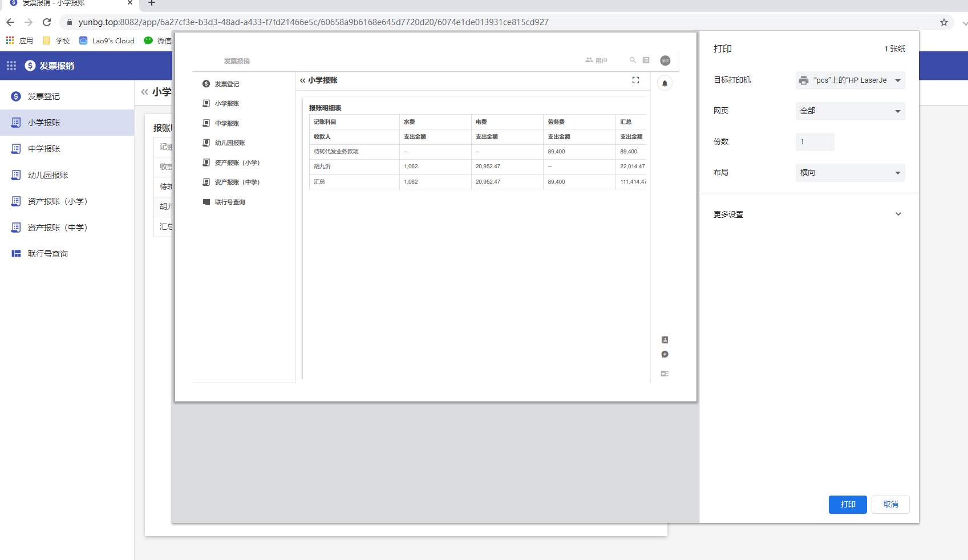This screenshot has width=968, height=560.
Task: Click the browser back arrow
Action: (10, 22)
